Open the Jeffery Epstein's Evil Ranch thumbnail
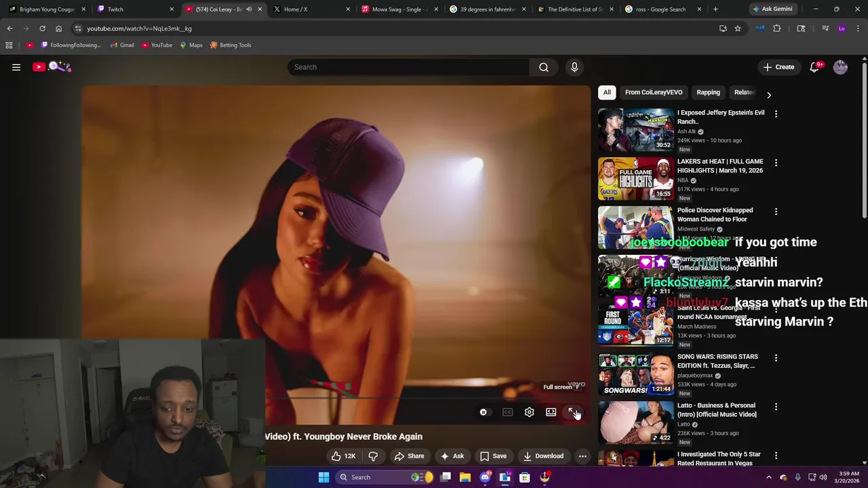The width and height of the screenshot is (868, 488). pos(636,129)
